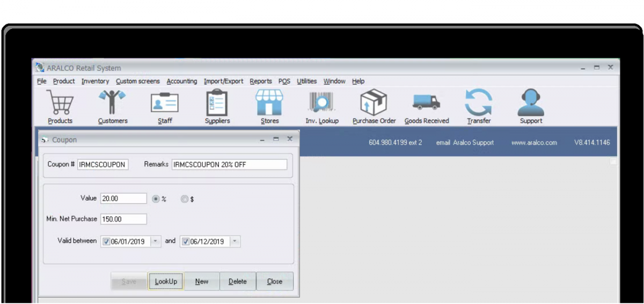
Task: Open the Suppliers clipboard icon
Action: pos(217,102)
